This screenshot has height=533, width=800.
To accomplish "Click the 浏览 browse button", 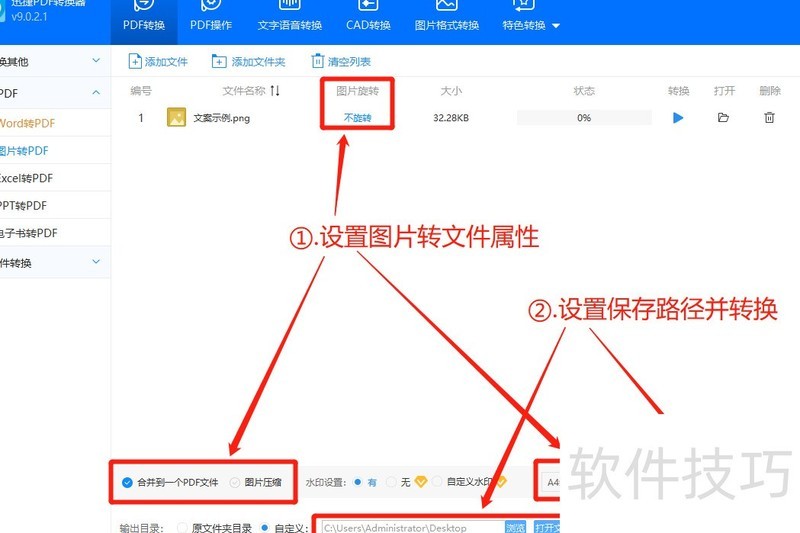I will 515,527.
